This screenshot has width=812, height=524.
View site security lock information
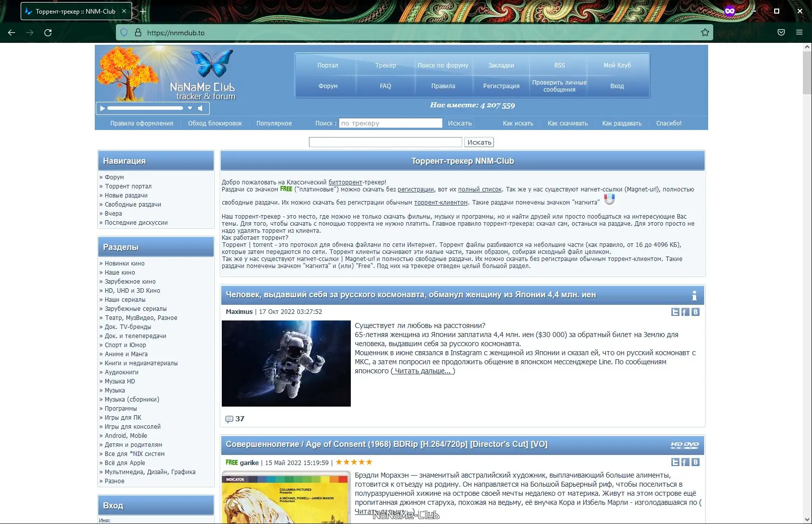(x=138, y=33)
